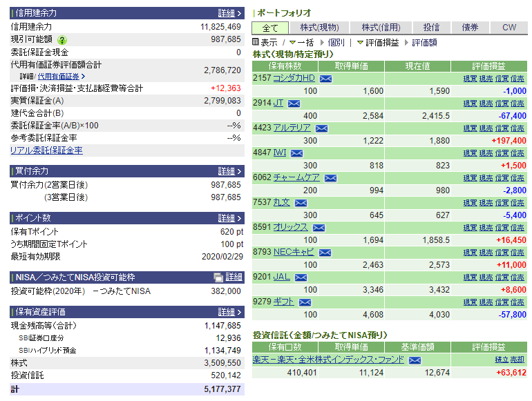Click 信買 in the アルテリア row
532x401 pixels.
pos(502,128)
